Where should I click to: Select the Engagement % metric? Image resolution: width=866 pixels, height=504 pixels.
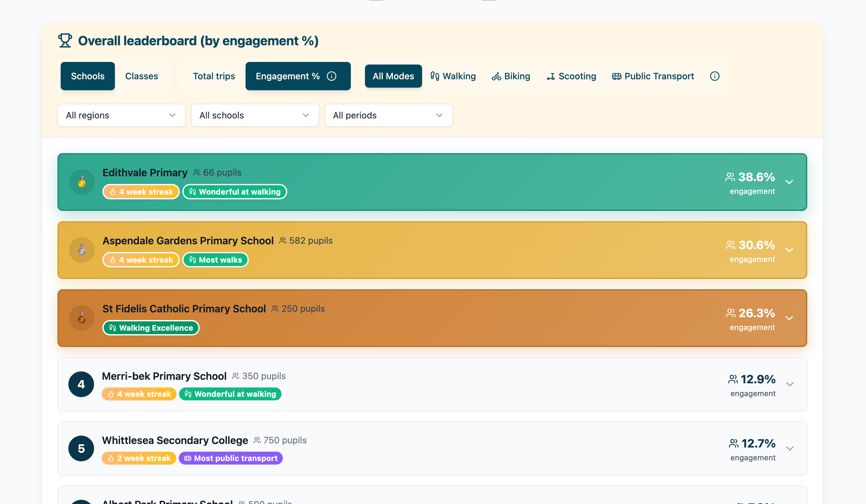pyautogui.click(x=298, y=76)
